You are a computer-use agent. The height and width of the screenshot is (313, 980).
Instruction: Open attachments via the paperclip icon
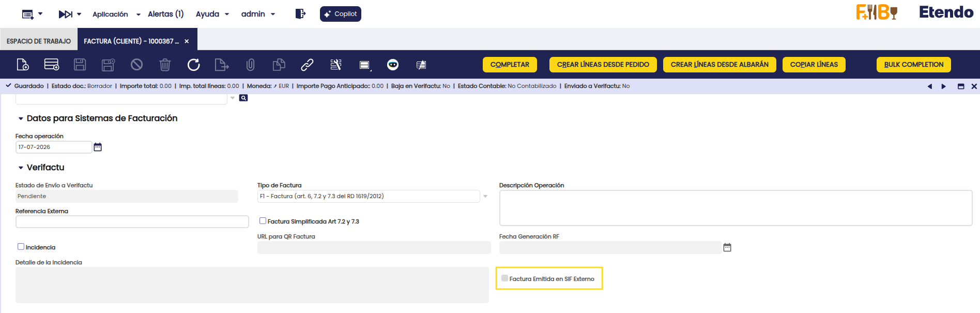(x=250, y=65)
